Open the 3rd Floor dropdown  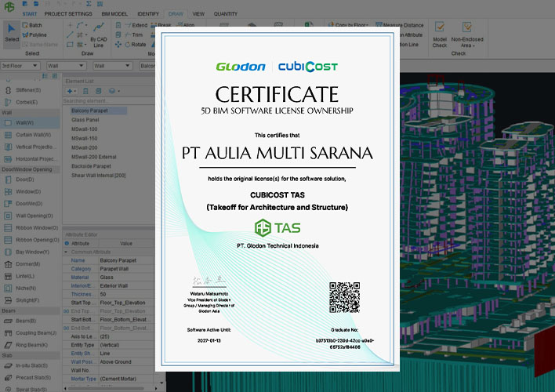[x=20, y=66]
